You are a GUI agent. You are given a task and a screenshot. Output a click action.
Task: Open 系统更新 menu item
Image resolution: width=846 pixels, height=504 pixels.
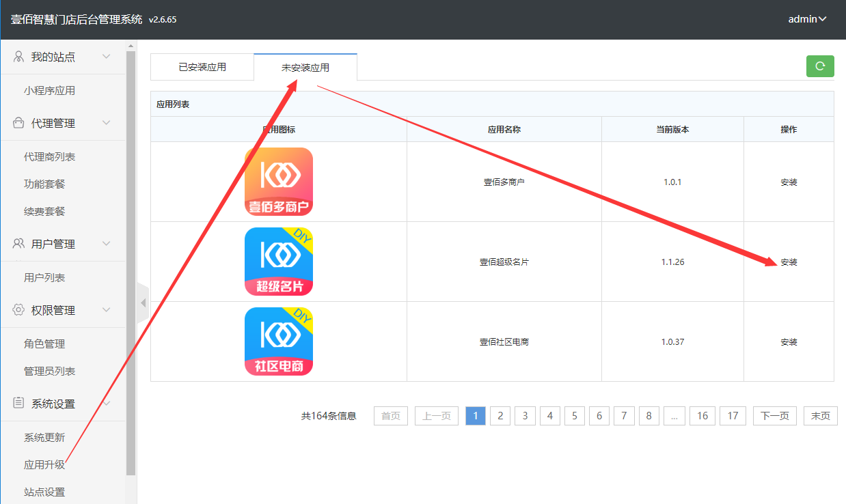(x=44, y=438)
